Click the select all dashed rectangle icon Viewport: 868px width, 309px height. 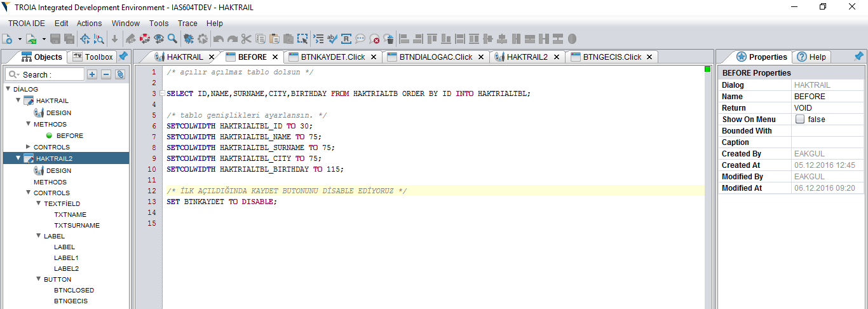tap(302, 39)
